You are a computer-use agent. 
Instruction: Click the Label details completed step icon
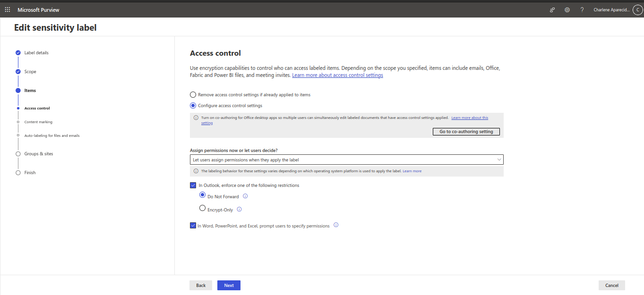click(x=18, y=52)
